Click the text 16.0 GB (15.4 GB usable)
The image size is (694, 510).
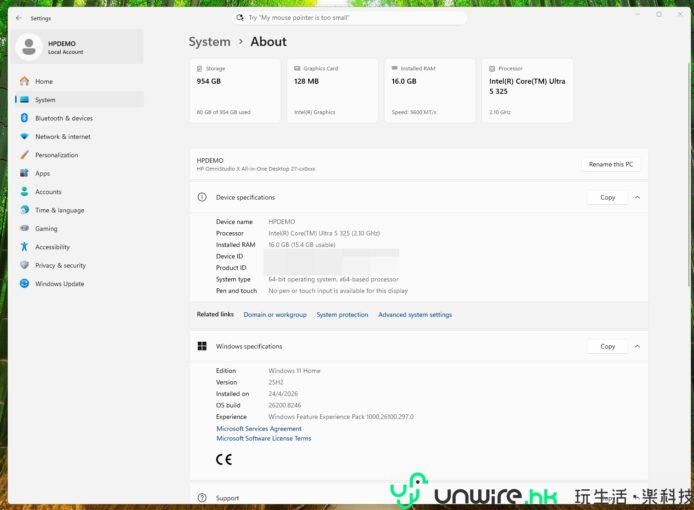click(302, 245)
